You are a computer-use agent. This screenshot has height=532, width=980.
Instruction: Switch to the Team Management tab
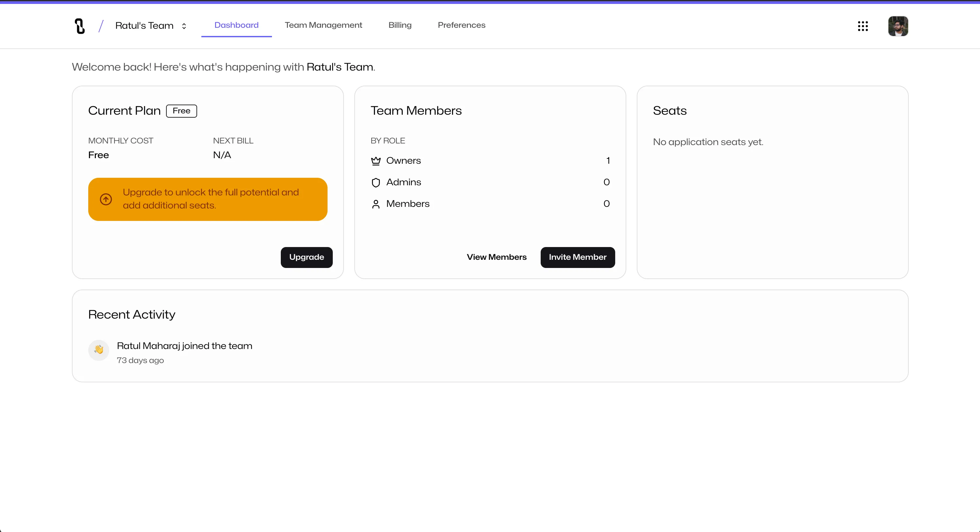(x=323, y=25)
